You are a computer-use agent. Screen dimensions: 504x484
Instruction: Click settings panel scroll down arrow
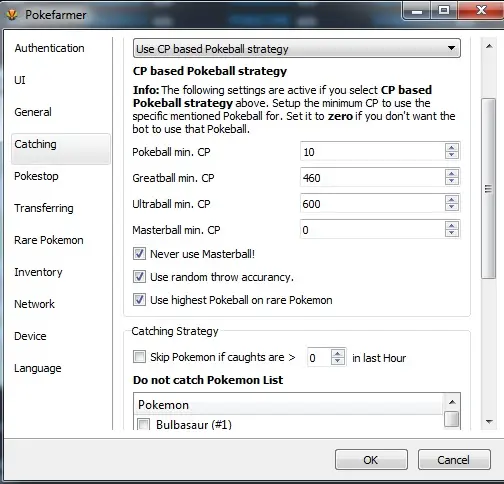coord(489,422)
